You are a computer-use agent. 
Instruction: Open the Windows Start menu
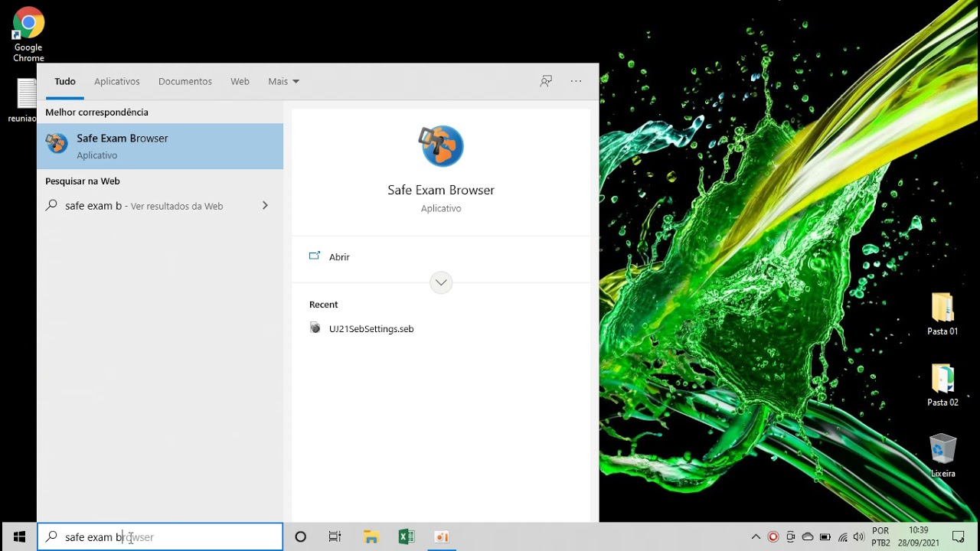tap(19, 536)
